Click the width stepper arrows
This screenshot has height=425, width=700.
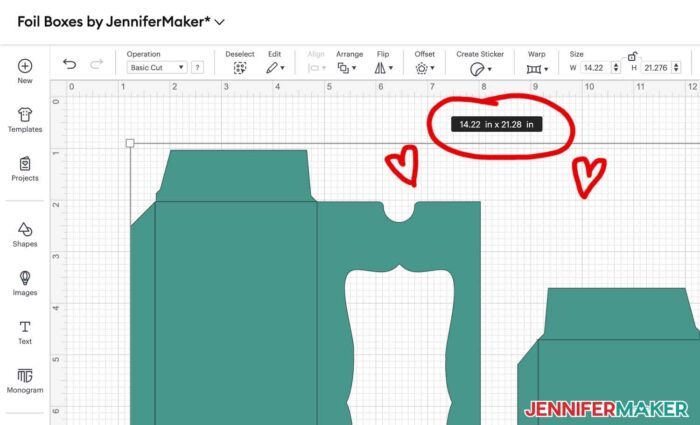point(616,68)
